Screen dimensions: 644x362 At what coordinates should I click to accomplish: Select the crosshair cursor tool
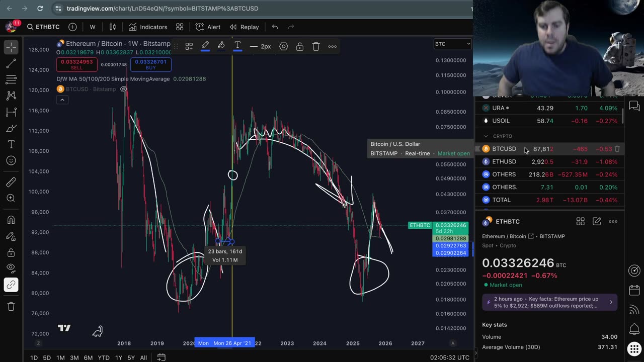[11, 47]
